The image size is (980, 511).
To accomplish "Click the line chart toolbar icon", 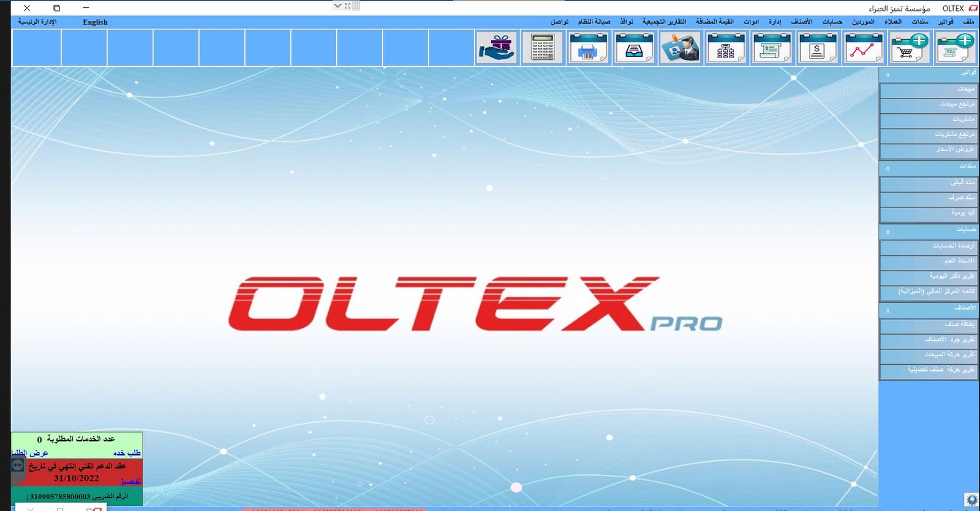I will (863, 48).
